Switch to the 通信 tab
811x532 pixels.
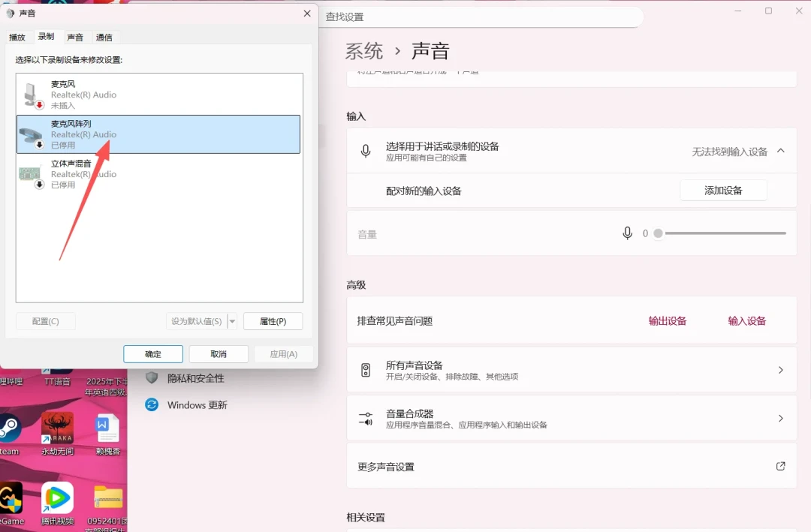click(104, 38)
